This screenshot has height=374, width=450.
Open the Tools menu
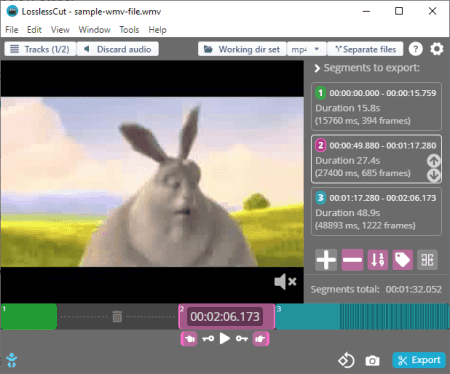129,30
